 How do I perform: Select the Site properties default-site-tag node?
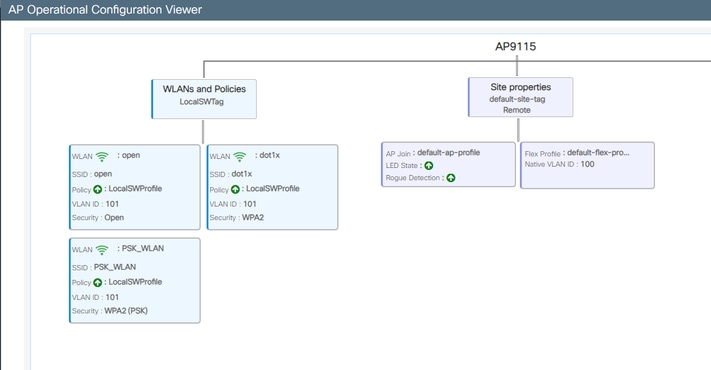[520, 97]
